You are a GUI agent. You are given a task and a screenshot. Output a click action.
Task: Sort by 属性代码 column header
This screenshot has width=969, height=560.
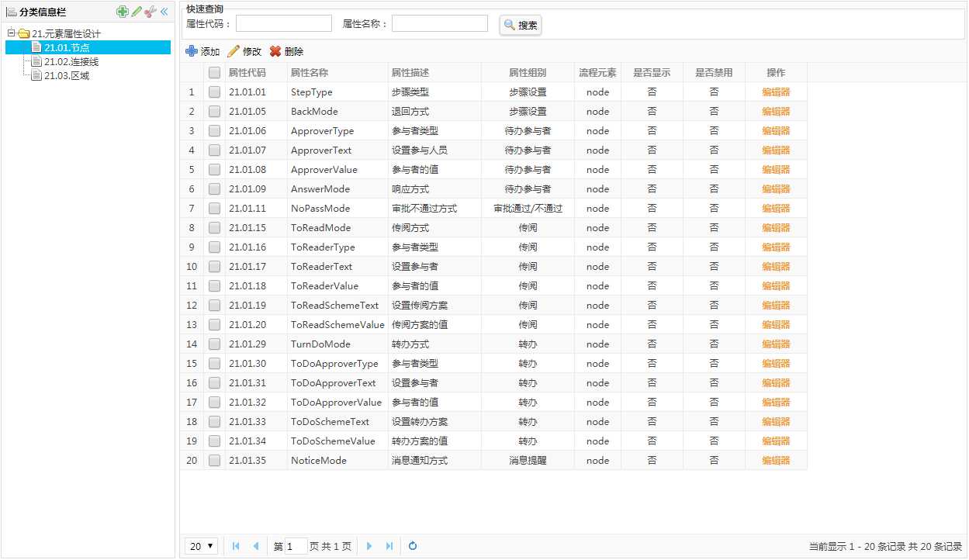[256, 73]
